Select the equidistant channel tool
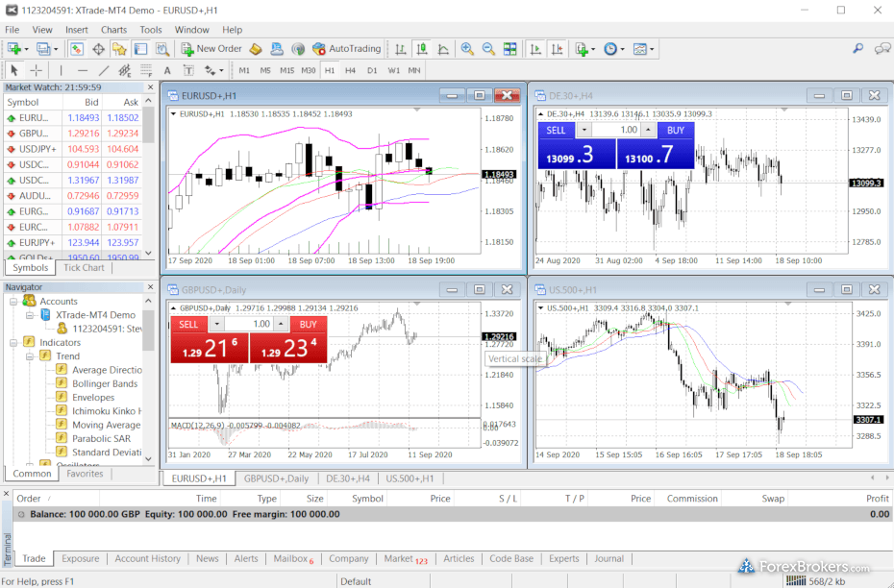 pos(124,70)
